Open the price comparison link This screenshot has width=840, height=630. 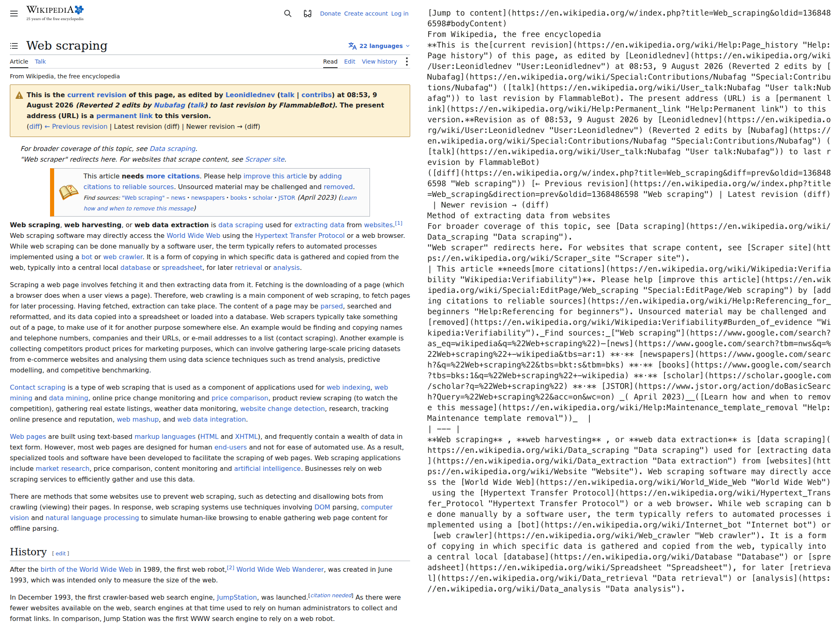click(240, 398)
